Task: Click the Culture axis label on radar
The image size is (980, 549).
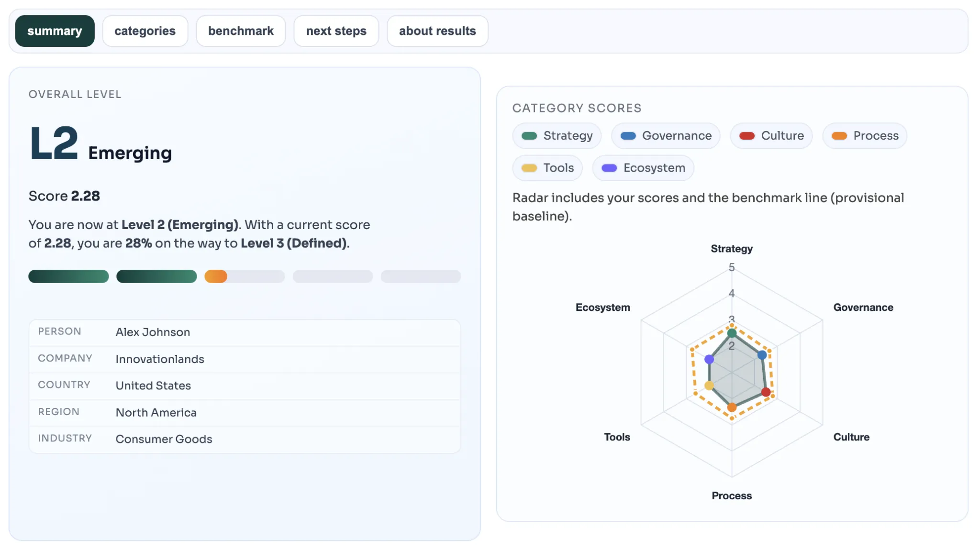Action: click(x=851, y=437)
